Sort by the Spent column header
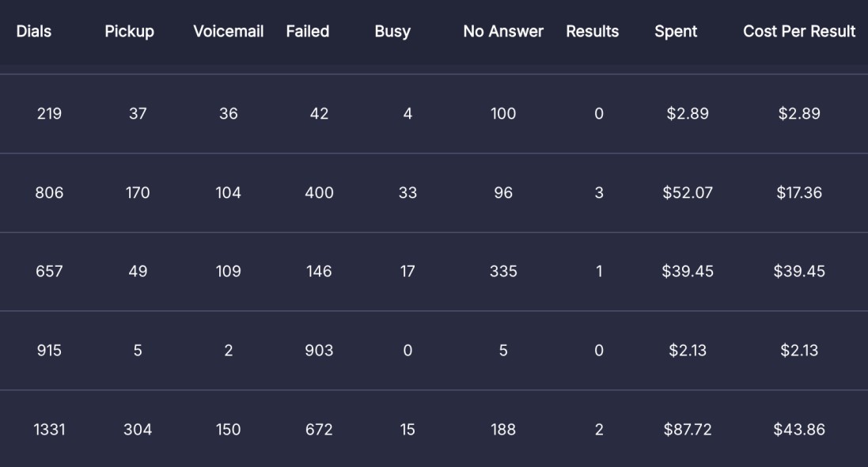 [x=676, y=32]
